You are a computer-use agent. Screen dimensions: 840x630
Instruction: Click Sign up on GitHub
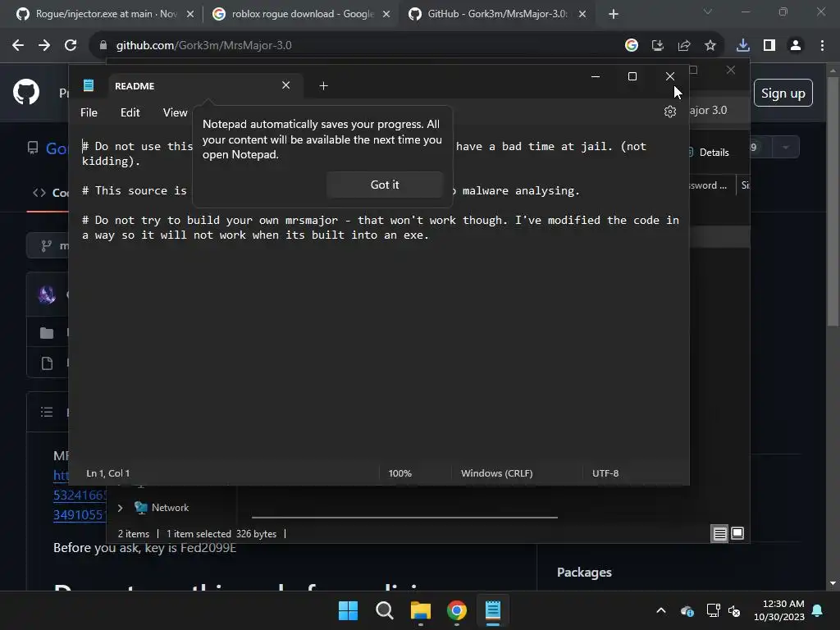pyautogui.click(x=783, y=94)
